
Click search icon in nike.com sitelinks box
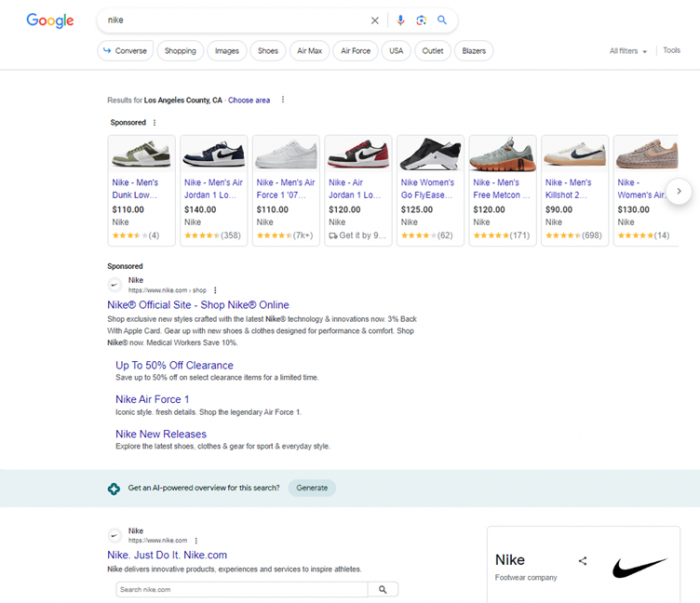click(383, 590)
